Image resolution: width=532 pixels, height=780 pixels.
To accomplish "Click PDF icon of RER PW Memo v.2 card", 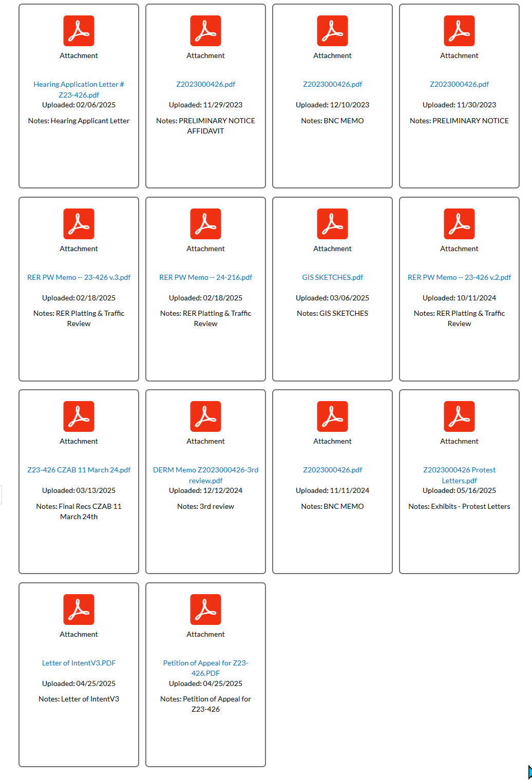I will coord(459,224).
